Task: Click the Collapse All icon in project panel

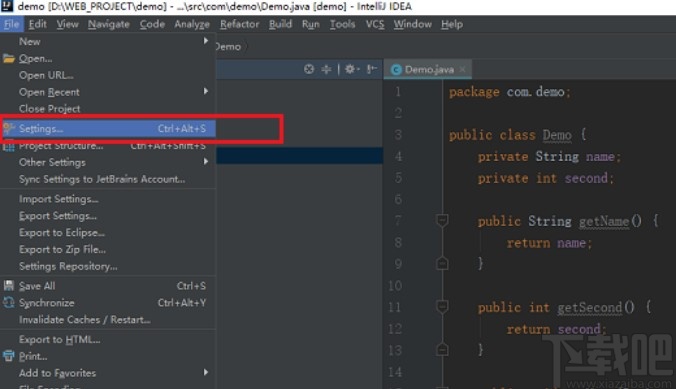Action: (326, 69)
